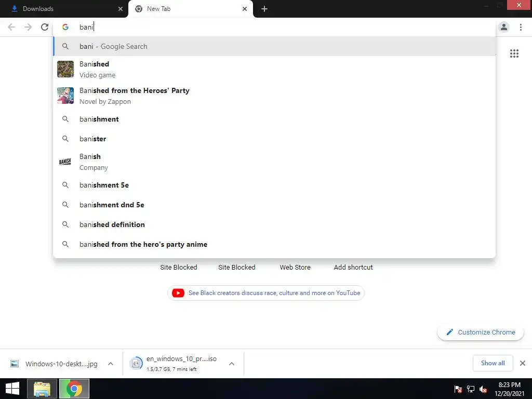
Task: Open the clock showing 8:23 PM
Action: (x=509, y=389)
